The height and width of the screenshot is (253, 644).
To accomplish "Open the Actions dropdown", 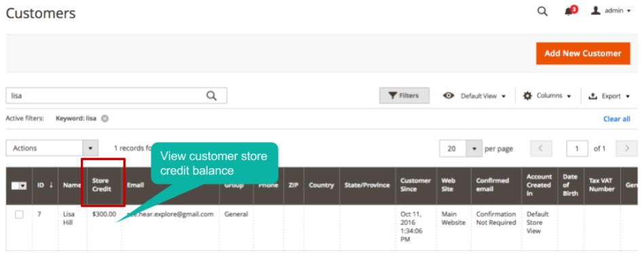I will coord(52,149).
